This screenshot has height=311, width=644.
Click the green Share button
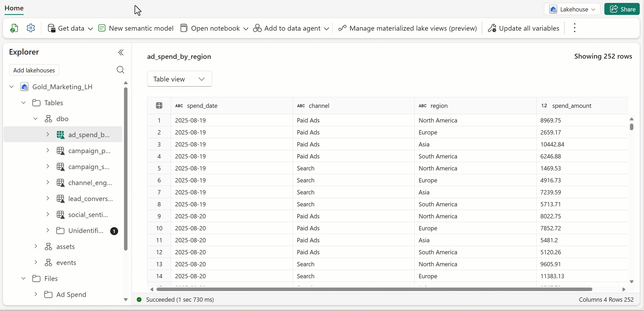point(622,9)
